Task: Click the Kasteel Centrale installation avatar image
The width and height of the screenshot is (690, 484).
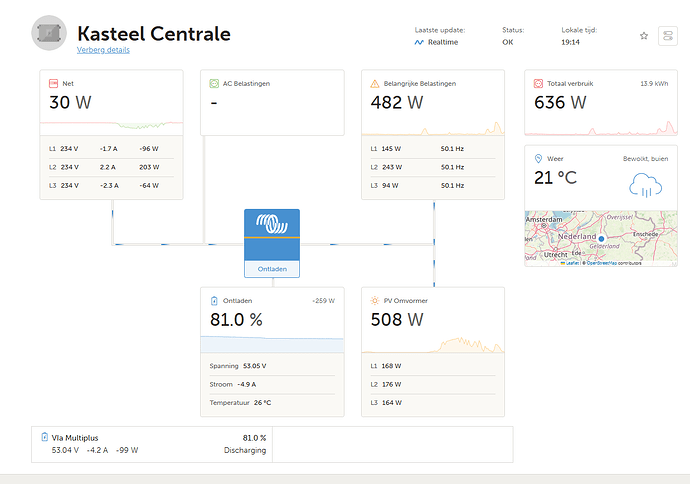Action: (49, 33)
